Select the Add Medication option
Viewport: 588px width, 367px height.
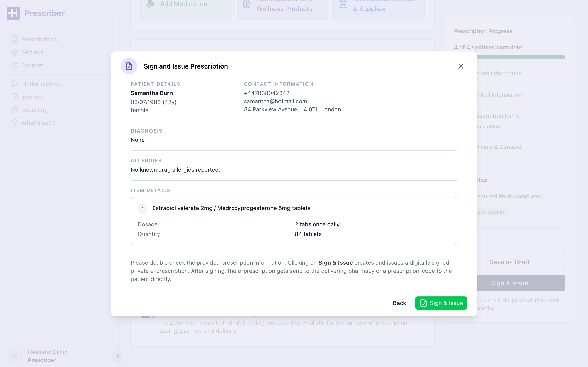(186, 7)
